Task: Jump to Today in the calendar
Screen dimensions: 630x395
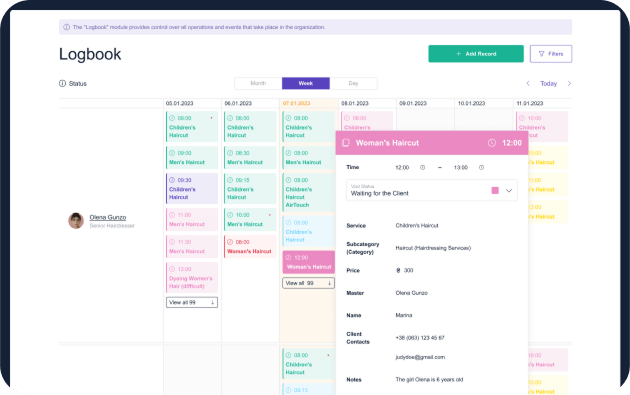Action: [x=548, y=84]
